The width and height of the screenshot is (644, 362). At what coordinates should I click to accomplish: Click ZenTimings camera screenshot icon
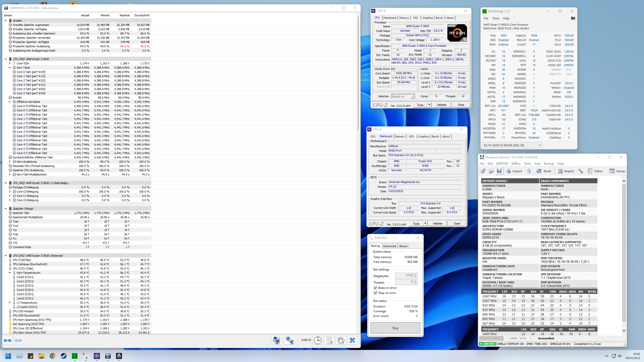pyautogui.click(x=573, y=18)
